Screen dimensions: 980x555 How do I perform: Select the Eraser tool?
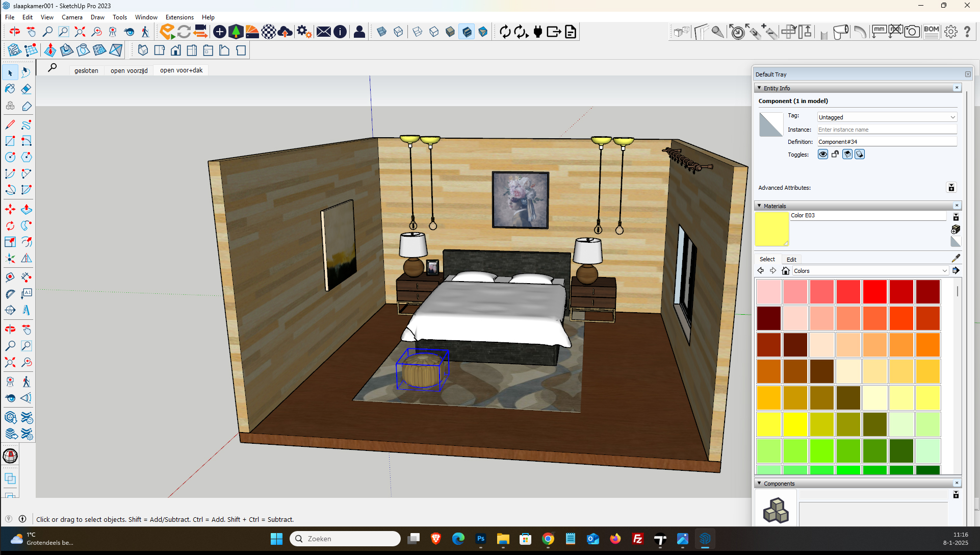[27, 89]
